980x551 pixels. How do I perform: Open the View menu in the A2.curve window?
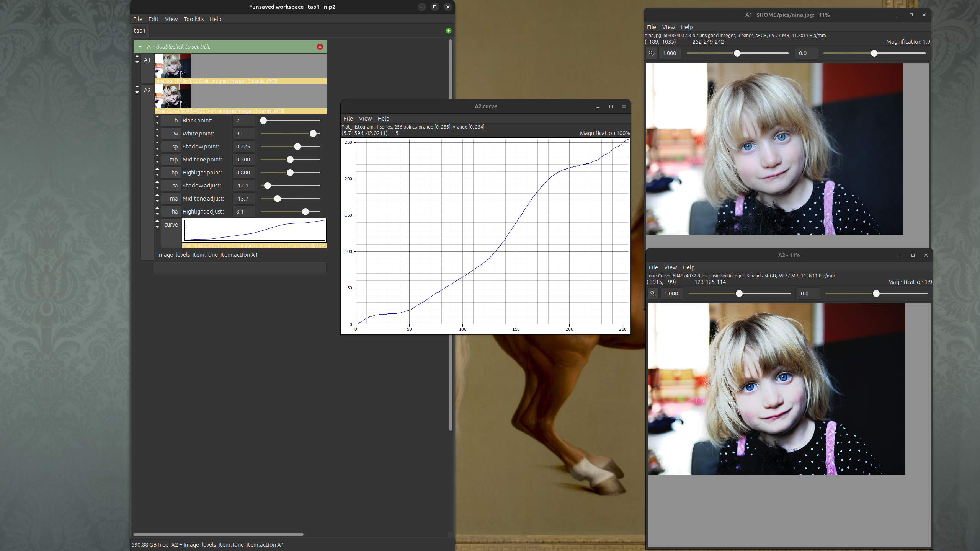click(x=365, y=118)
